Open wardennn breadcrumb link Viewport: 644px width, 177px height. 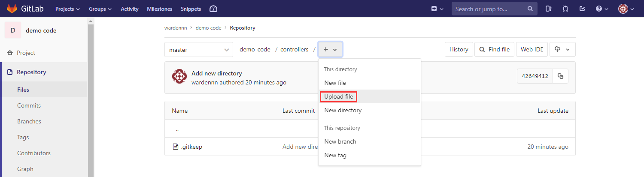[x=176, y=28]
